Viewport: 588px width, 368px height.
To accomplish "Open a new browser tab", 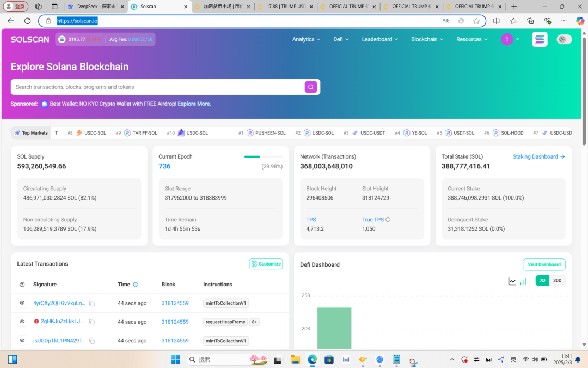I will (514, 7).
